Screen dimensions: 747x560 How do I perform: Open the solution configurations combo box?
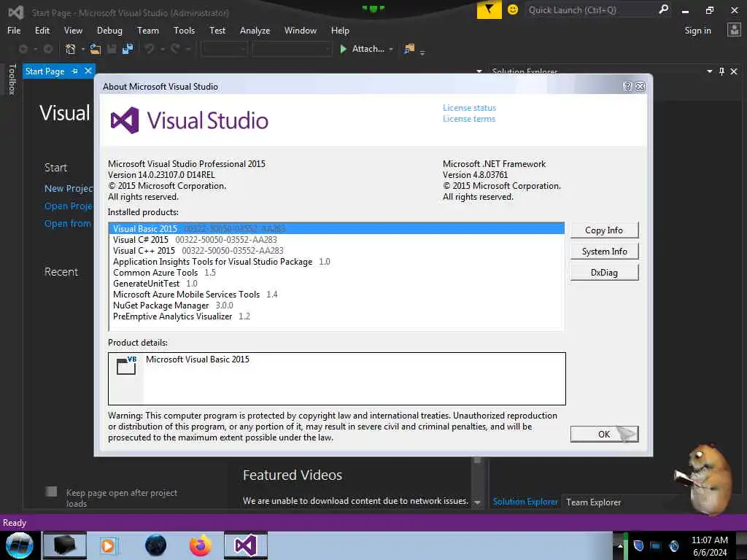(x=225, y=49)
